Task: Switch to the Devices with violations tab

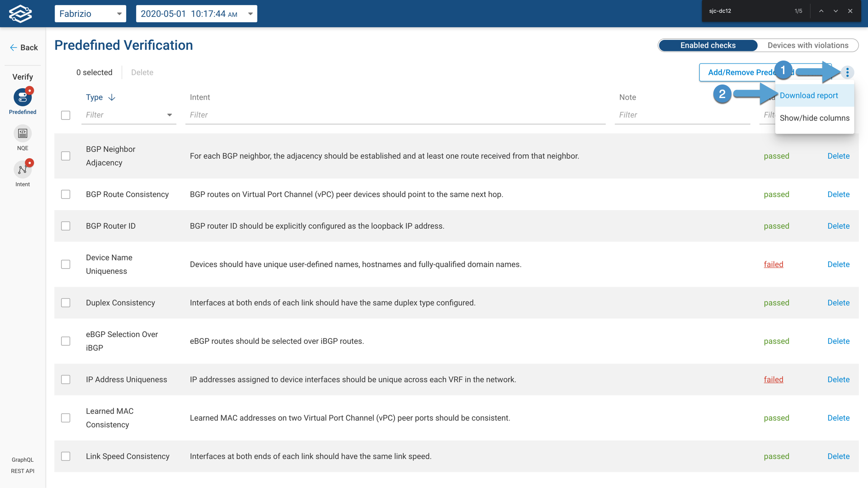Action: [808, 45]
